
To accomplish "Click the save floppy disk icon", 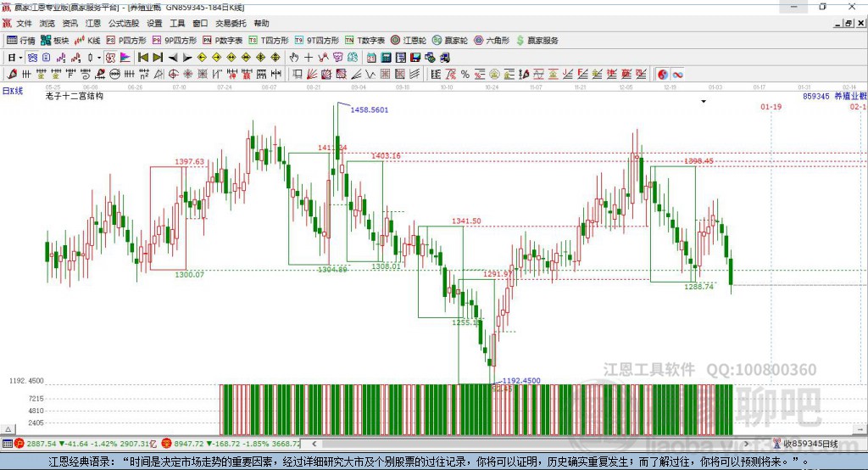I will point(415,58).
